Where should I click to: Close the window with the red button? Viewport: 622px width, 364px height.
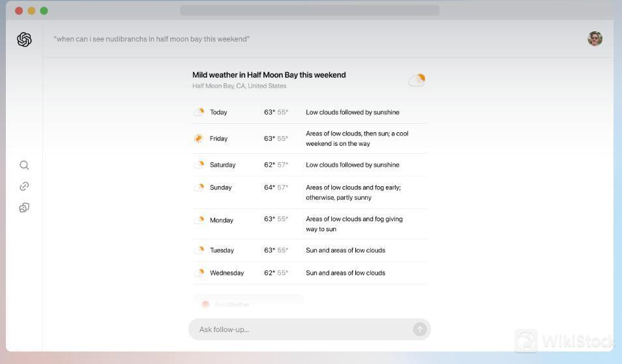point(19,10)
